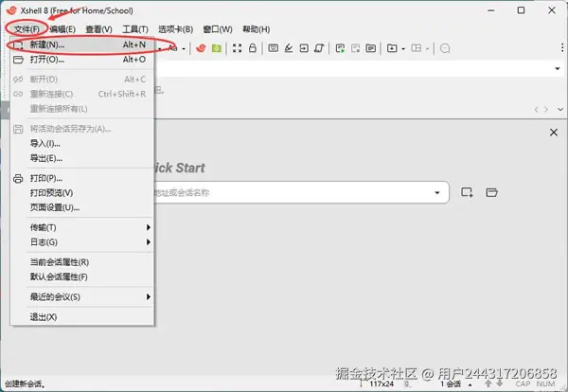This screenshot has height=392, width=568.
Task: Click the script scroll toolbar icon
Action: [319, 48]
